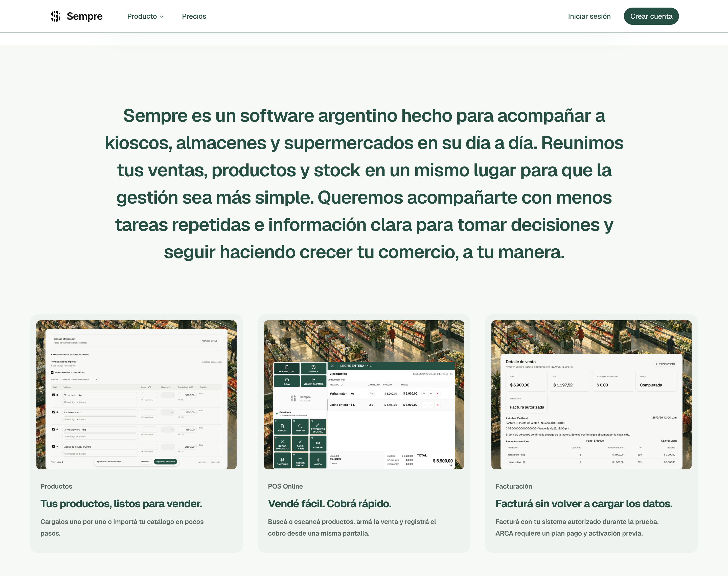Click the '2 u' quantity box for Leche entera

(x=371, y=405)
